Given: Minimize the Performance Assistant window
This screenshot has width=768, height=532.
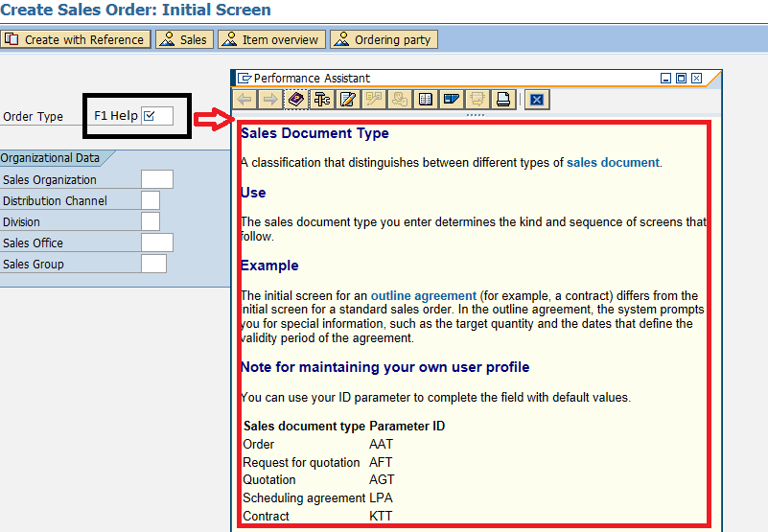Looking at the screenshot, I should pos(665,78).
